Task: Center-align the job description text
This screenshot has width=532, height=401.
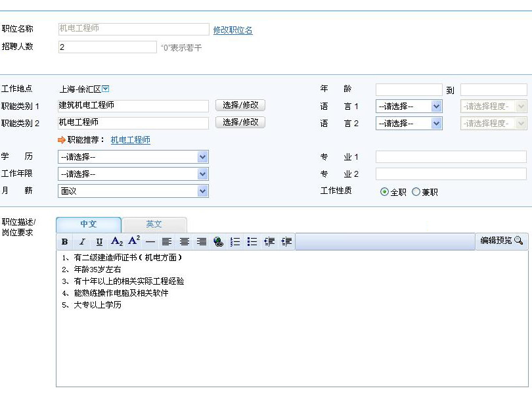Action: [x=185, y=242]
